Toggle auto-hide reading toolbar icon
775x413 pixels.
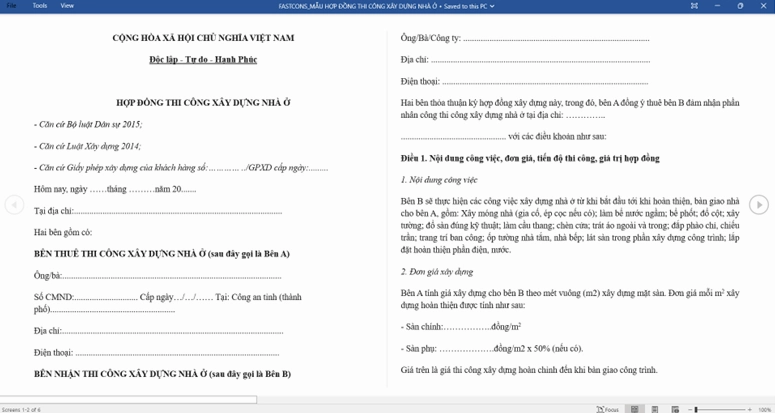tap(694, 6)
